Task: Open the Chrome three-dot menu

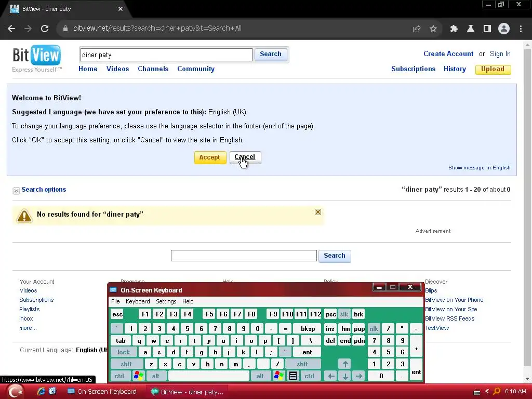Action: point(521,29)
